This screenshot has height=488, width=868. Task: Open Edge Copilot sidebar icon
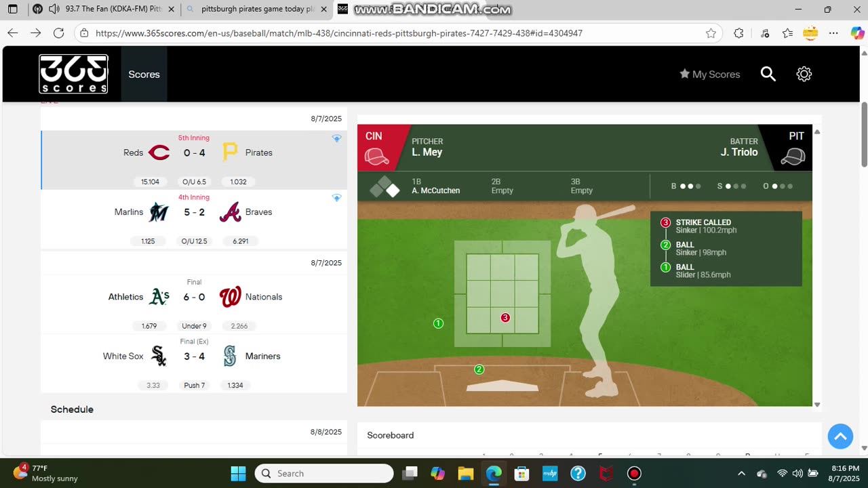click(857, 33)
